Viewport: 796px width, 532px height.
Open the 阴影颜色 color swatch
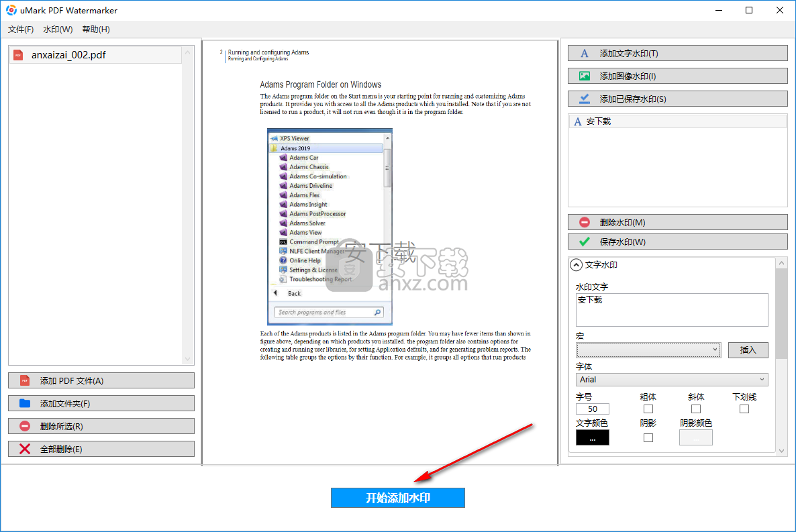[x=695, y=437]
